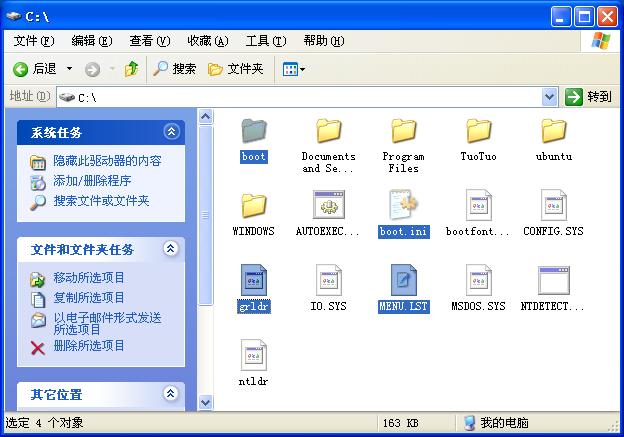Click the CONFIG.SYS file name label
Viewport: 624px width, 437px height.
(554, 231)
